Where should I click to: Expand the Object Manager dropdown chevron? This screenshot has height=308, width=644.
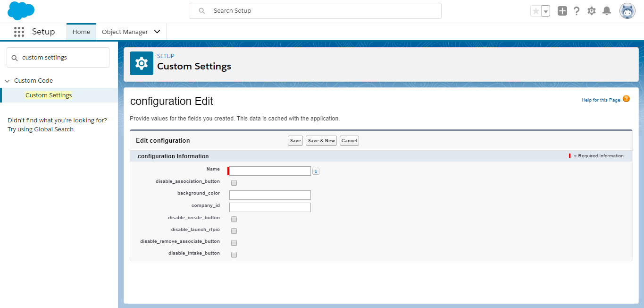(x=157, y=32)
